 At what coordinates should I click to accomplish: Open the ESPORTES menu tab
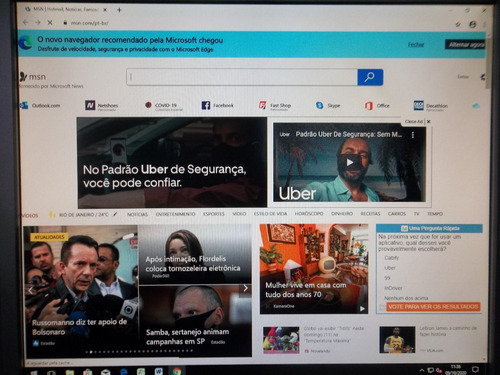pos(214,214)
